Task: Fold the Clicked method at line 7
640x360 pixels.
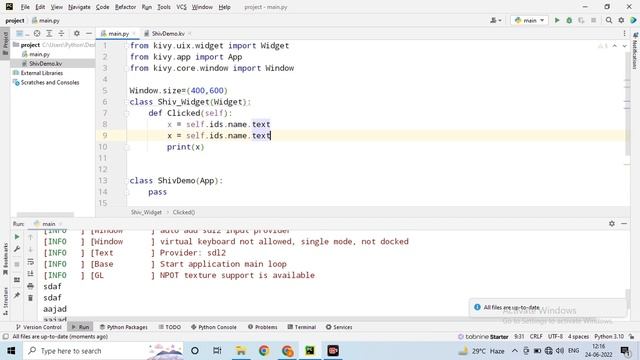Action: 127,113
